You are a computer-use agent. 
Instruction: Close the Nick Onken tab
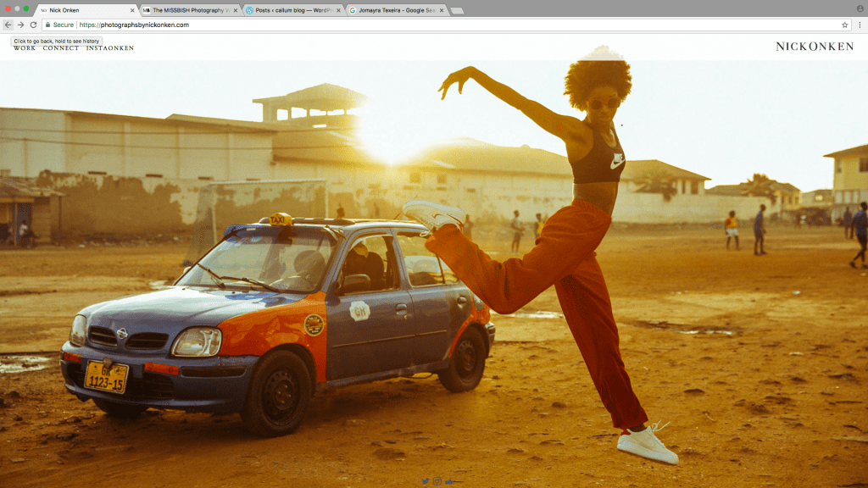[x=132, y=10]
